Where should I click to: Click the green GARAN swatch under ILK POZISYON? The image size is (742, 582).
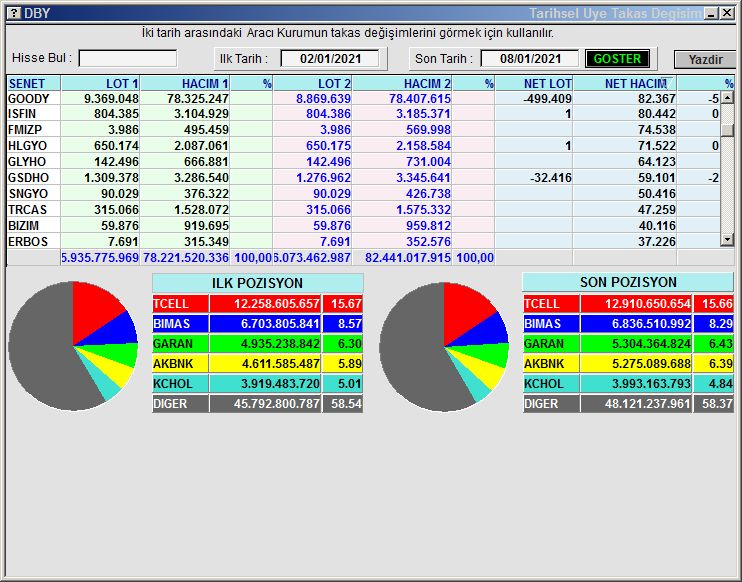point(180,344)
